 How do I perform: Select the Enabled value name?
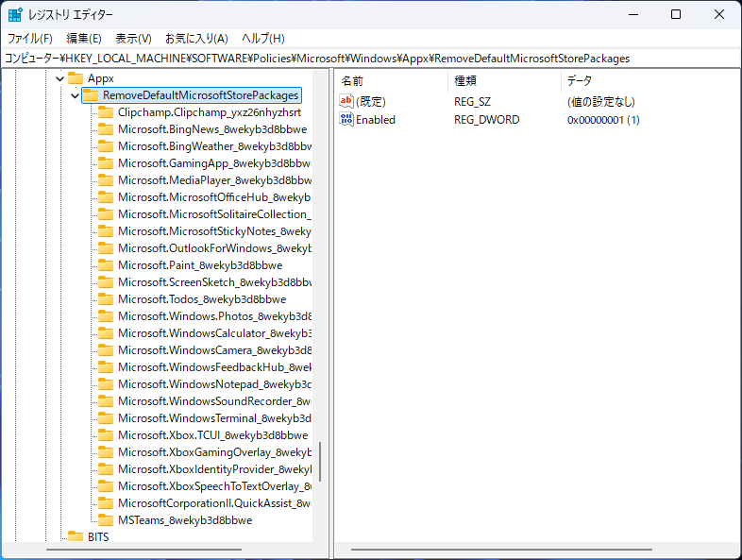(376, 120)
